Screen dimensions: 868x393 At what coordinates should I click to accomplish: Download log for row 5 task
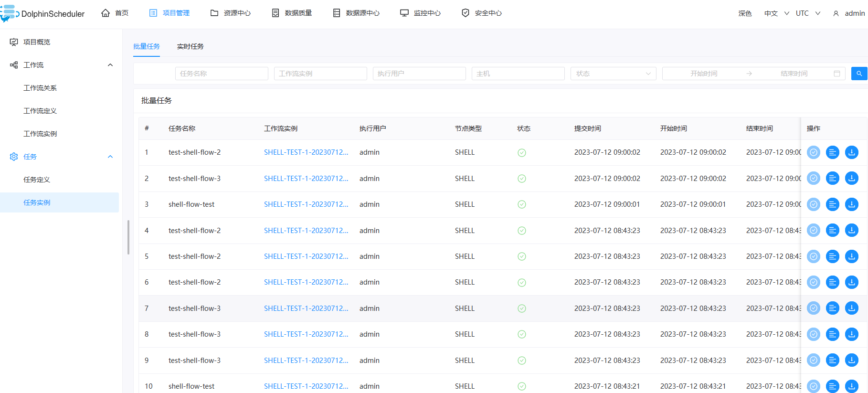pyautogui.click(x=852, y=256)
